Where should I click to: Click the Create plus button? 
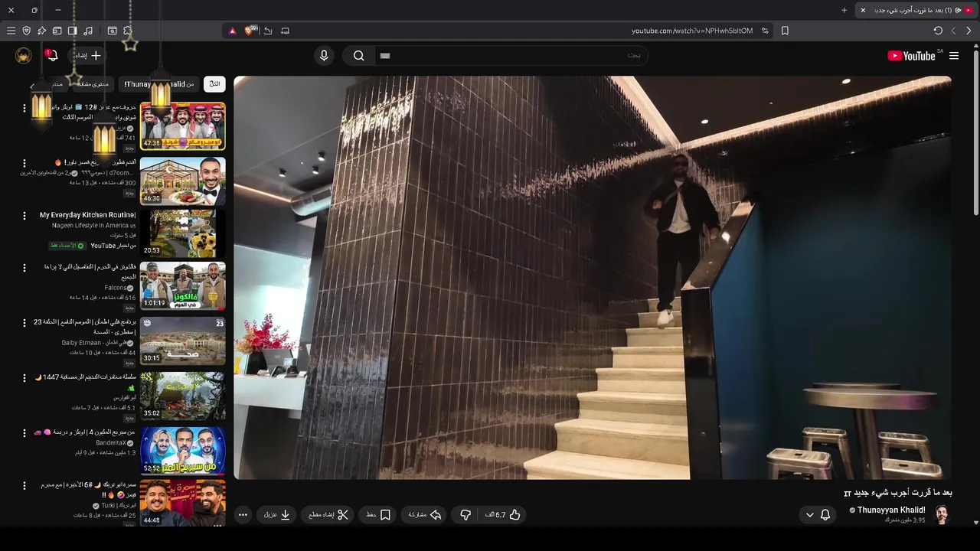[x=88, y=55]
